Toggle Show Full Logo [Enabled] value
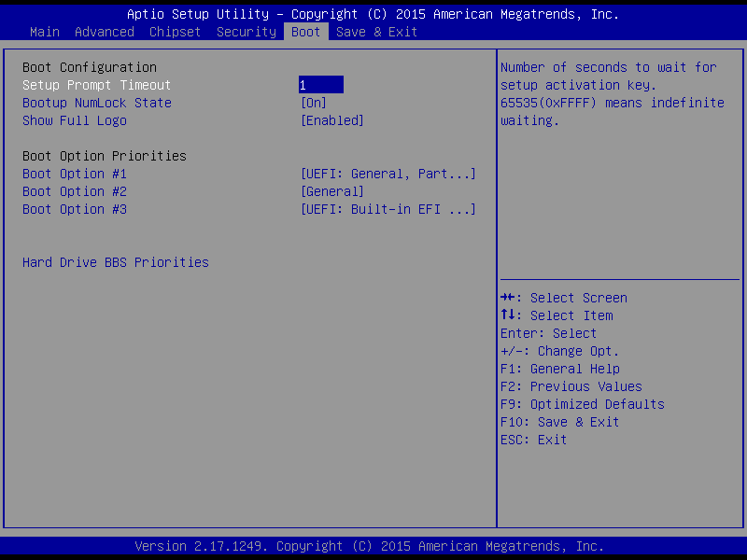747x560 pixels. pyautogui.click(x=332, y=120)
